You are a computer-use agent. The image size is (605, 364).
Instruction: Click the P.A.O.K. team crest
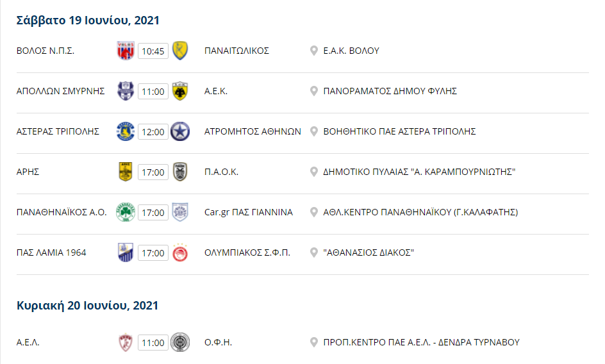pyautogui.click(x=180, y=172)
